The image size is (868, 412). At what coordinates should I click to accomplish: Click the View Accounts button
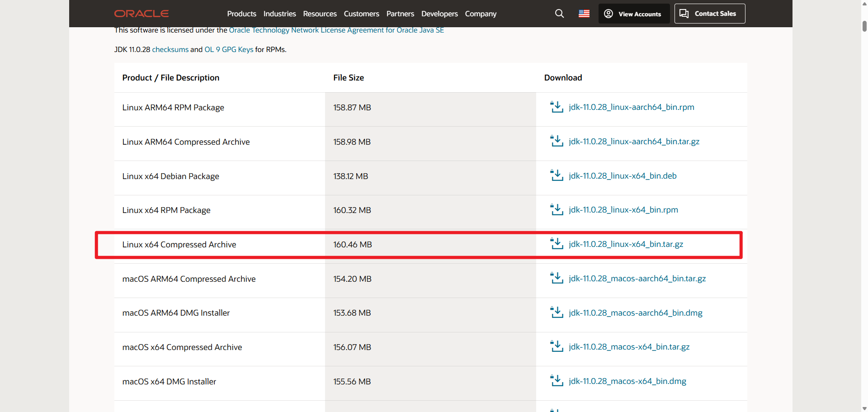[634, 14]
